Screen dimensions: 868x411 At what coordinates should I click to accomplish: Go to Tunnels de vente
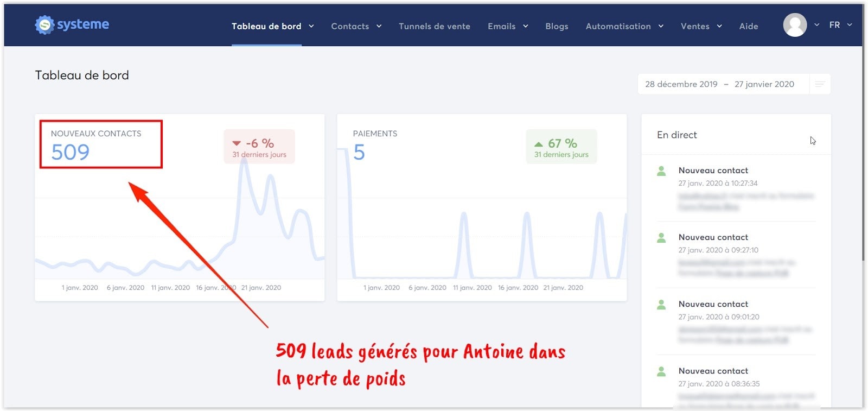(434, 26)
